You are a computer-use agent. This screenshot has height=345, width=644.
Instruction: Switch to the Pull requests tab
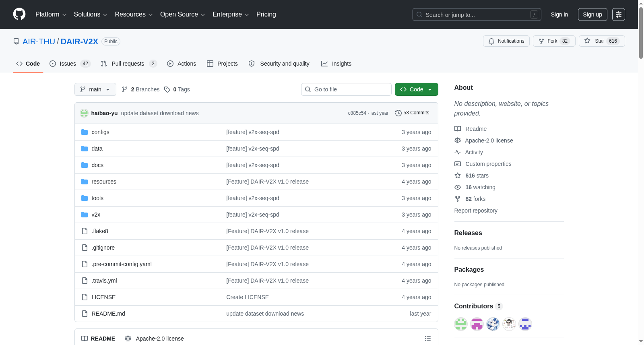(129, 64)
